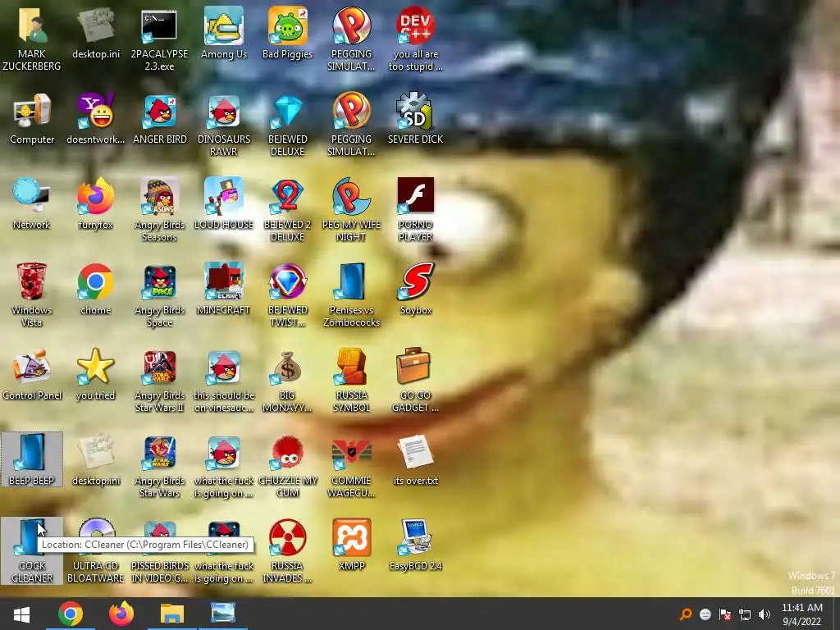This screenshot has height=630, width=840.
Task: Switch to the picture window taskbar button
Action: point(223,614)
